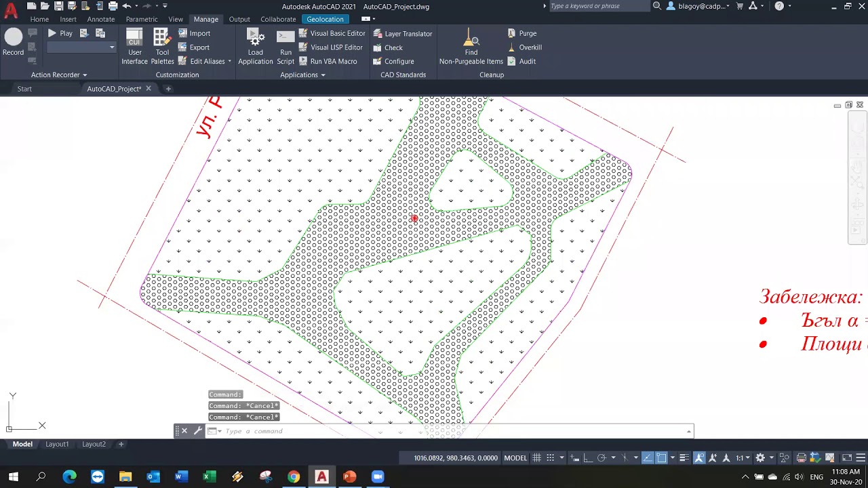The height and width of the screenshot is (488, 868).
Task: Click the Help question mark icon
Action: point(779,6)
